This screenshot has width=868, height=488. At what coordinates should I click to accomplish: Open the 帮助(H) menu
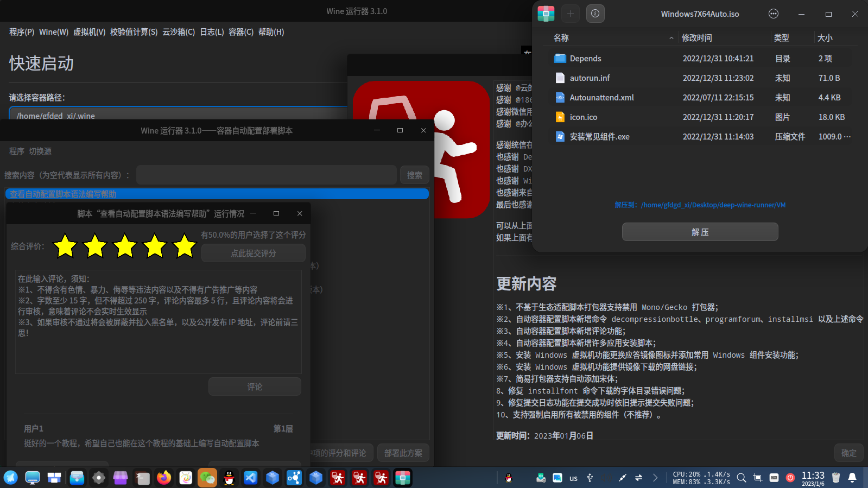point(271,32)
